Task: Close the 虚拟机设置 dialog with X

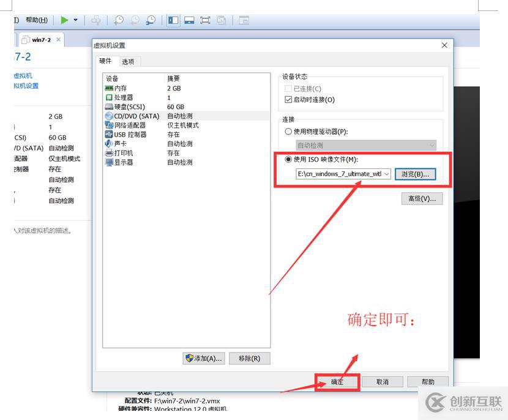Action: pos(444,45)
